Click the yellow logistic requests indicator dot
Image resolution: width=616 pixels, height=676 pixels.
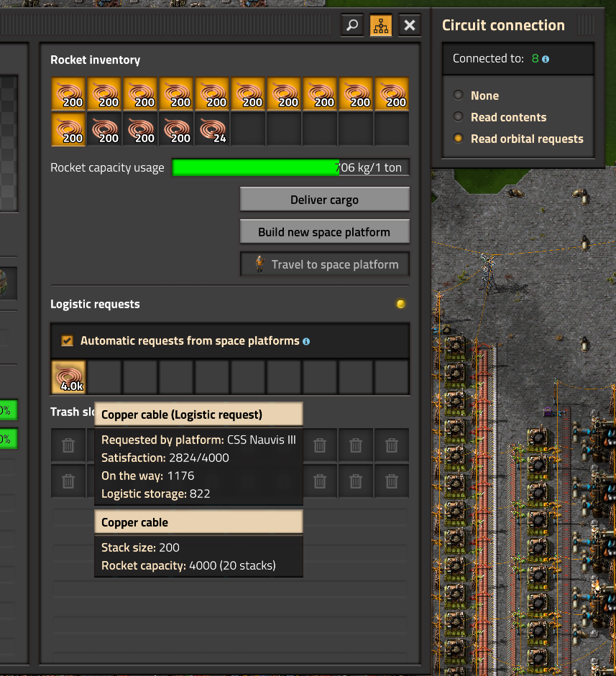pos(401,305)
